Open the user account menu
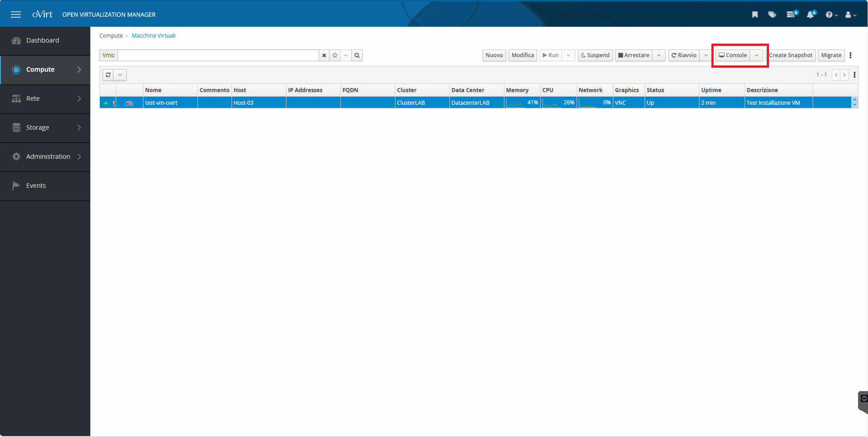Viewport: 868px width, 437px height. 850,15
